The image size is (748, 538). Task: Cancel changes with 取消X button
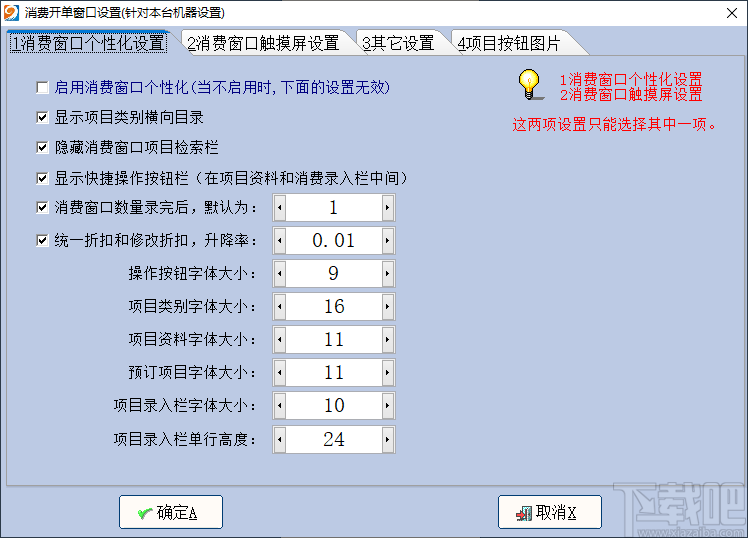pyautogui.click(x=550, y=512)
